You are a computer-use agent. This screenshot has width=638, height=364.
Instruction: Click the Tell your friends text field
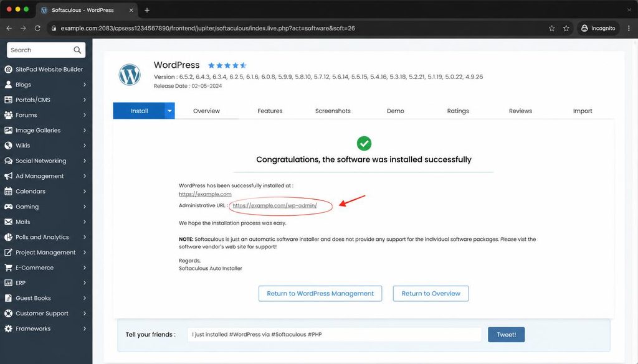[334, 335]
